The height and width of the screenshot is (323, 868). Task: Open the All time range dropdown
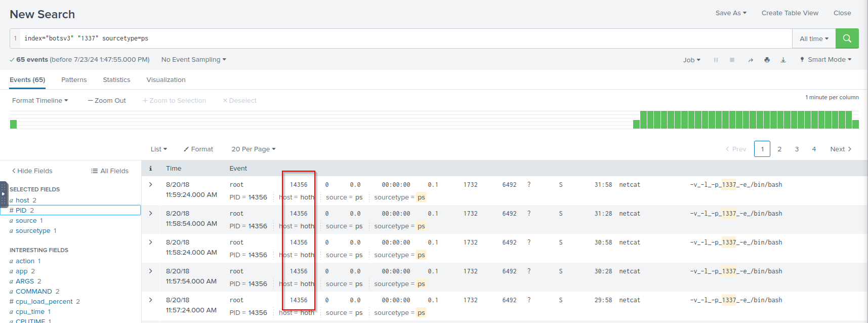click(813, 39)
